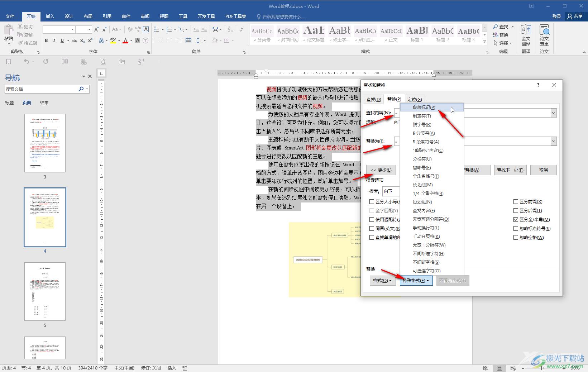Open the 替换为 combo box dropdown arrow
Image resolution: width=588 pixels, height=372 pixels.
coord(554,141)
